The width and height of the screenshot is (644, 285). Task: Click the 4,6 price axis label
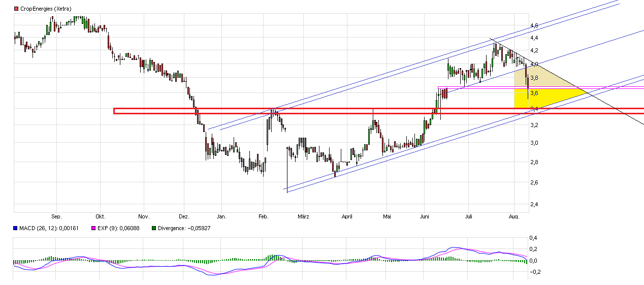pyautogui.click(x=534, y=25)
